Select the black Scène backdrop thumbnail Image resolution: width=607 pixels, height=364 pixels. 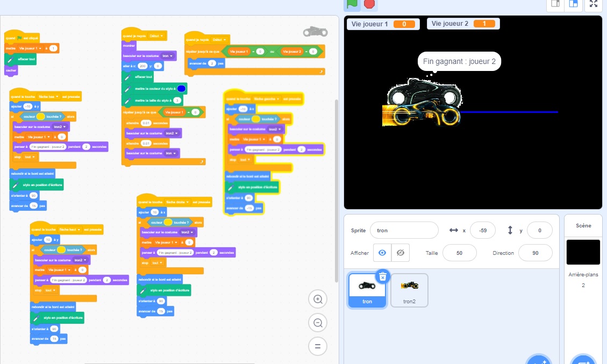point(583,252)
